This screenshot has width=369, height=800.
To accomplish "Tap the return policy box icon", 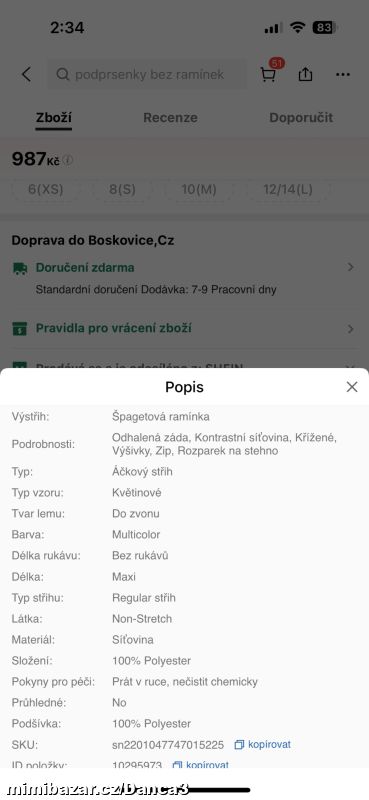I will (x=20, y=328).
